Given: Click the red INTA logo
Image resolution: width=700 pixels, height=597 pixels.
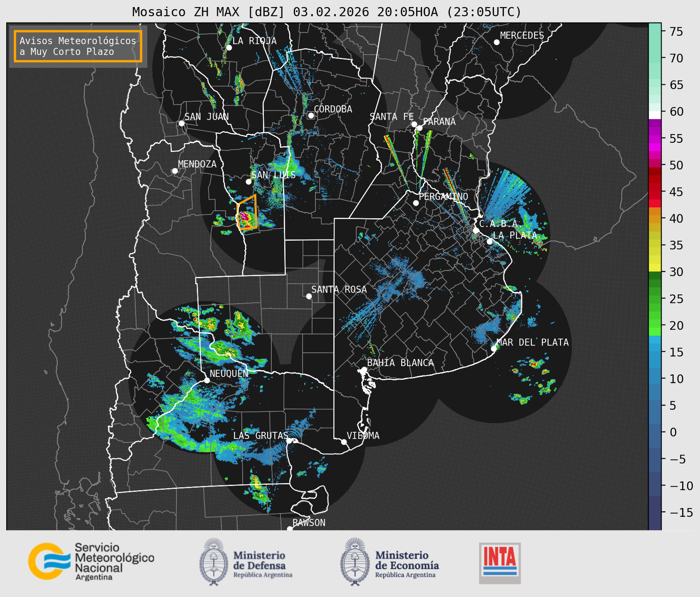Looking at the screenshot, I should (x=500, y=563).
